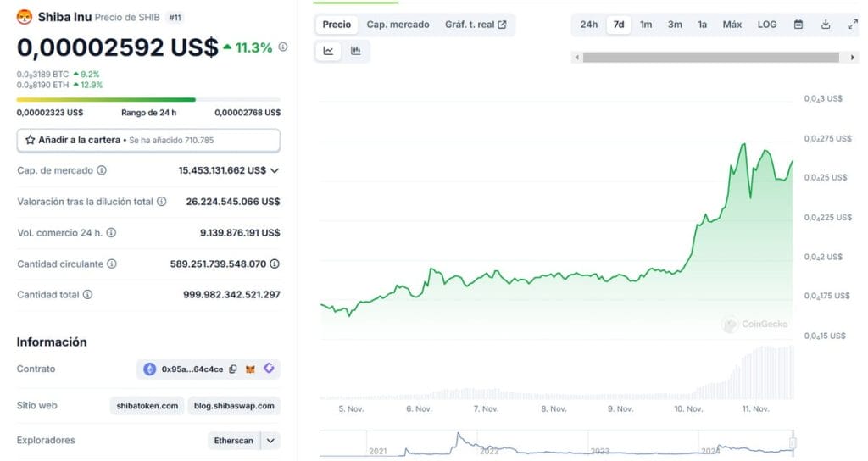Click the 5. Nov. date label on chart axis
This screenshot has height=461, width=868.
click(351, 409)
